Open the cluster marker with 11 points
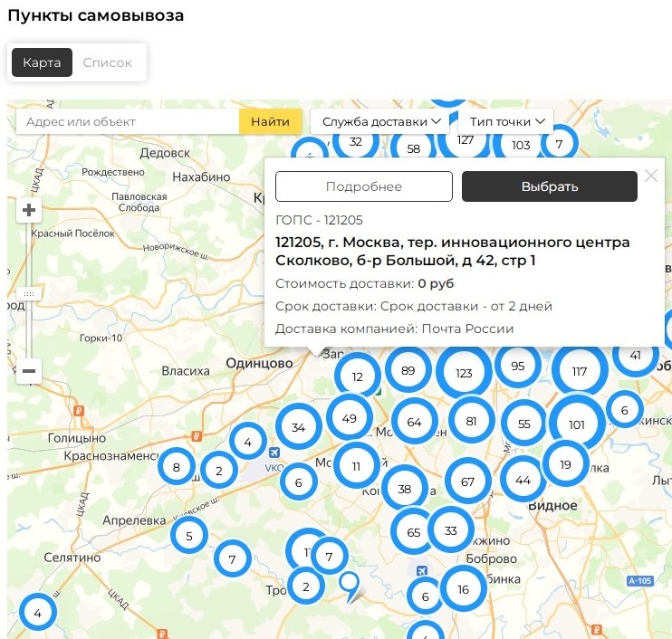 click(x=356, y=465)
